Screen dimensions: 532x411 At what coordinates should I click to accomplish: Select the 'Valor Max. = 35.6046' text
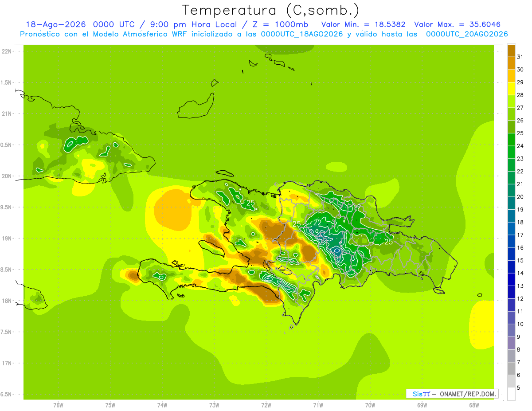click(x=458, y=24)
